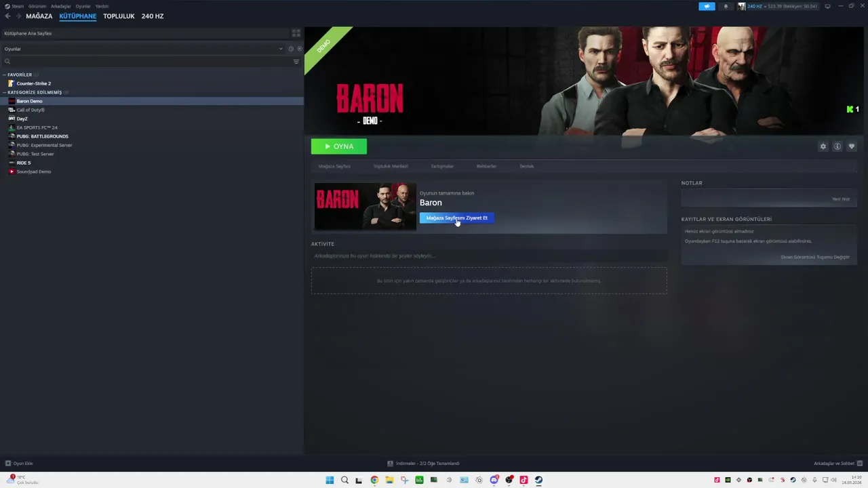Open the Tartışmalar link
868x488 pixels.
442,166
